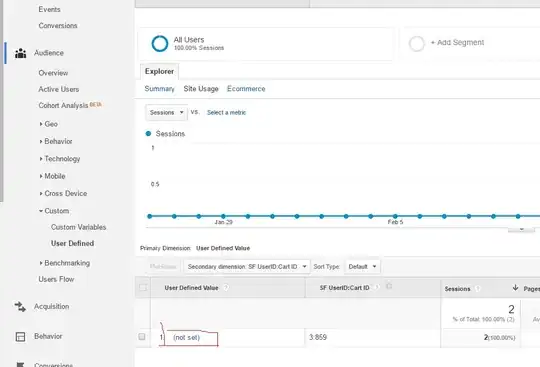The image size is (540, 367).
Task: Open the Audience section icon
Action: click(x=21, y=53)
